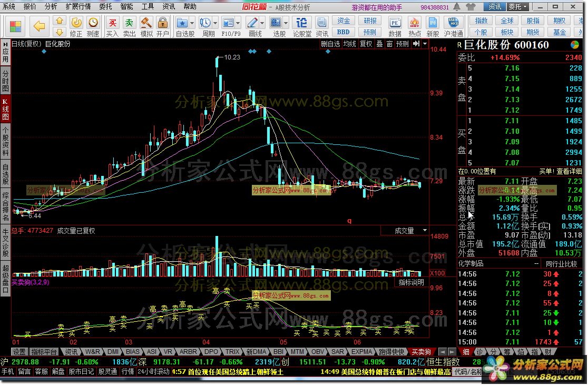Open the 智能 menu
Screen dimensions: 588x385
click(x=126, y=6)
